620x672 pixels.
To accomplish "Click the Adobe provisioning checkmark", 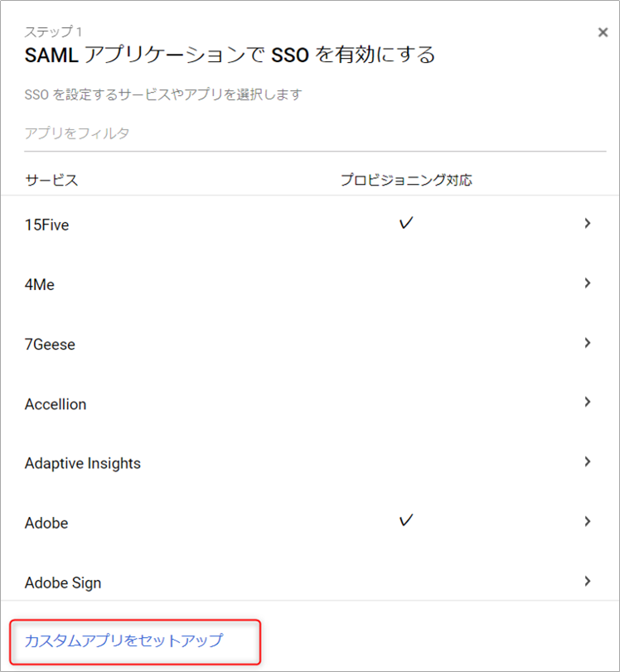I will tap(405, 520).
